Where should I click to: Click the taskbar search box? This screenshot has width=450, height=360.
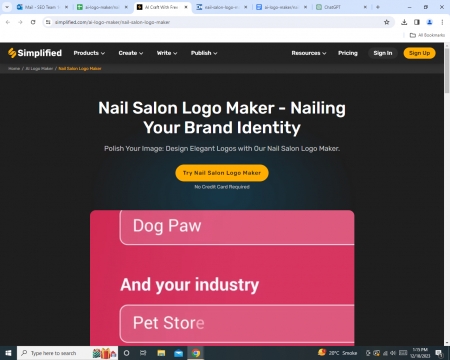(x=67, y=353)
